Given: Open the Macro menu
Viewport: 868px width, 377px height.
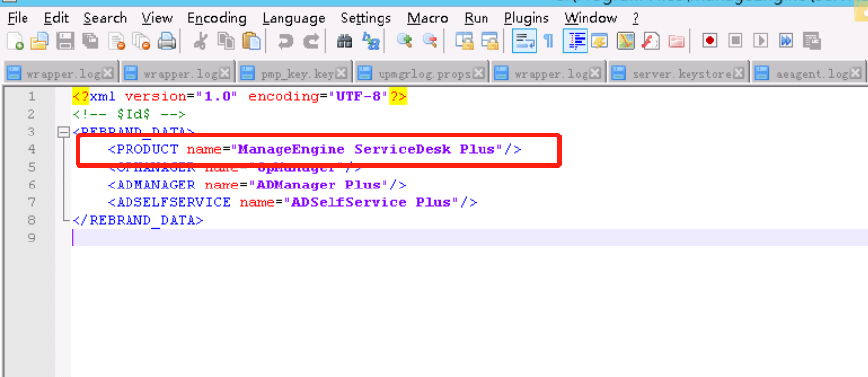Looking at the screenshot, I should click(428, 18).
